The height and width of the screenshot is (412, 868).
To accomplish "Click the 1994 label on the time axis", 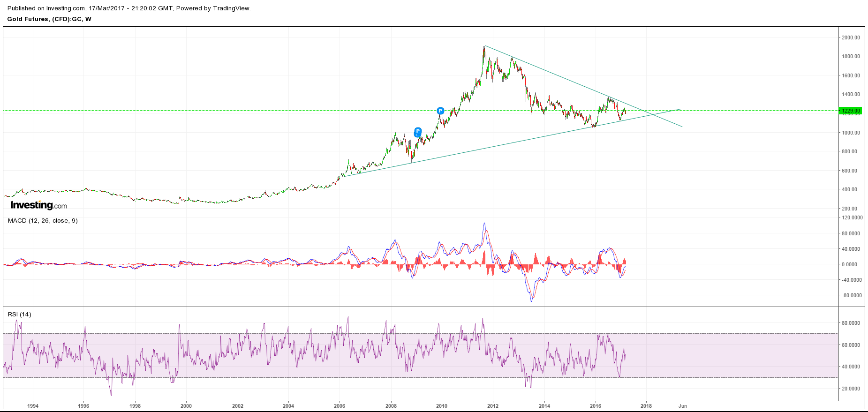I will pyautogui.click(x=33, y=406).
